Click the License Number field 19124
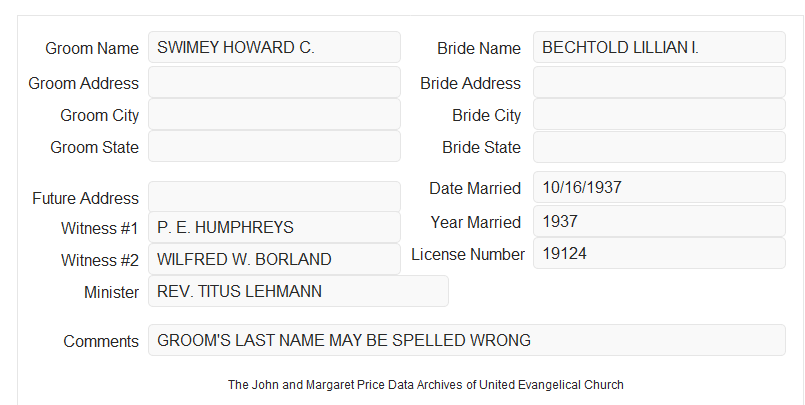The height and width of the screenshot is (405, 805). coord(659,253)
